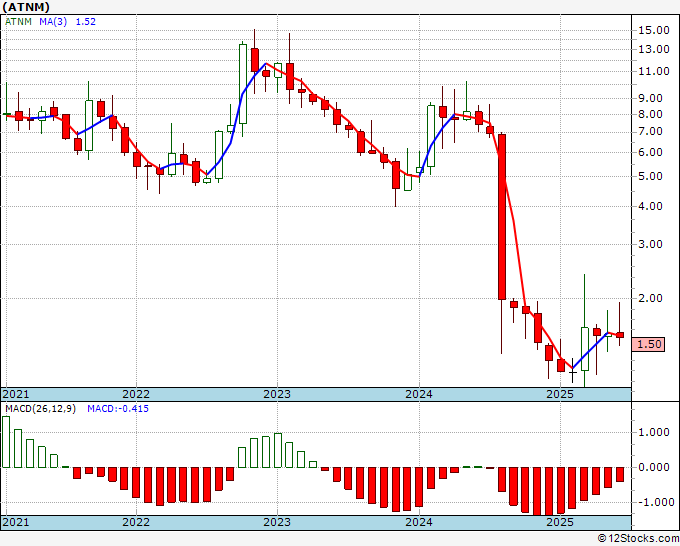Click 2024 on the price chart time axis
The image size is (680, 546).
click(x=419, y=394)
